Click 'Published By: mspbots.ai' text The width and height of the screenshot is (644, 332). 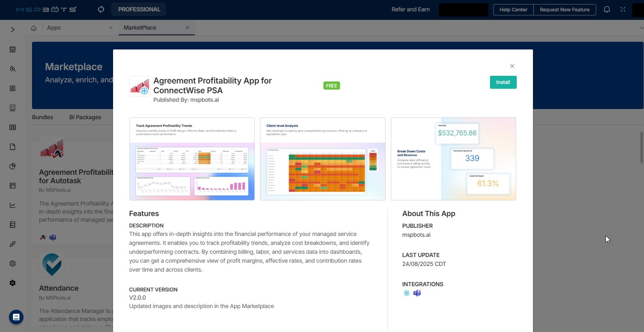(186, 100)
